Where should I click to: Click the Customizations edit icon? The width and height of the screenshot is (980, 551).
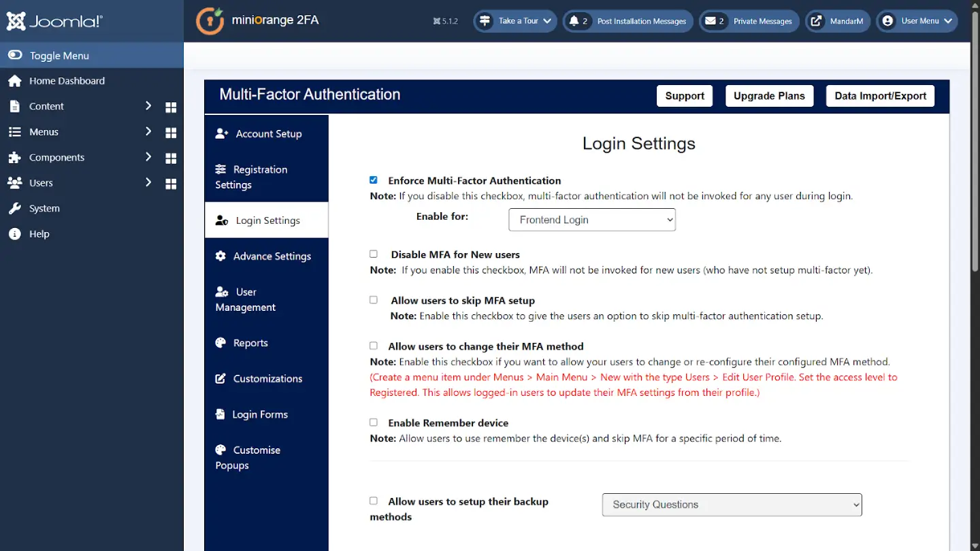220,379
